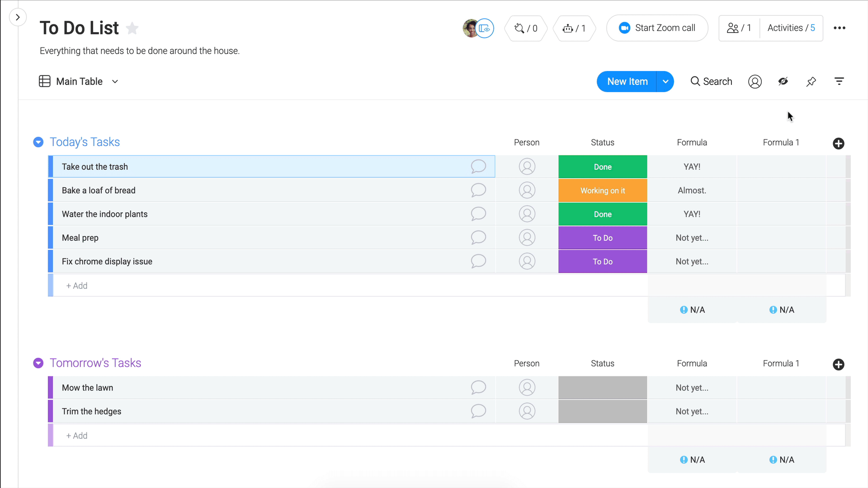868x488 pixels.
Task: Open conversation bubble for Meal prep
Action: tap(478, 238)
